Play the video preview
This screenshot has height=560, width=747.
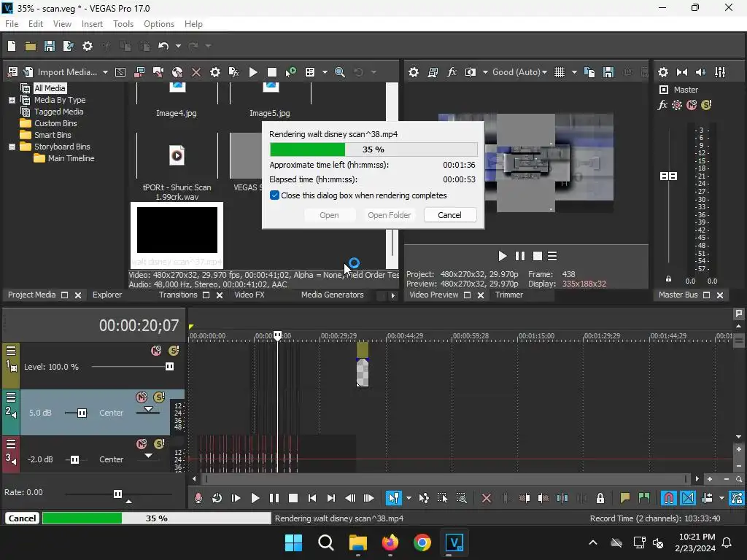click(502, 256)
